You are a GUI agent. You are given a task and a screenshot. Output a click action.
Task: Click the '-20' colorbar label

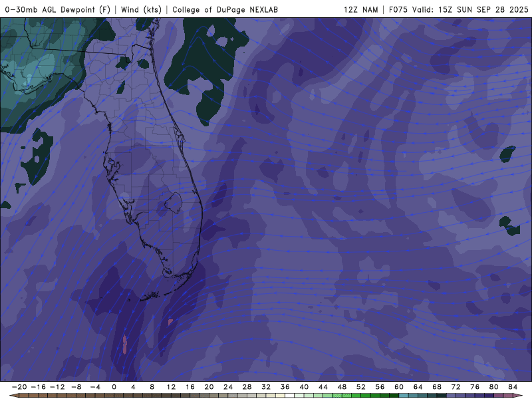tap(19, 387)
